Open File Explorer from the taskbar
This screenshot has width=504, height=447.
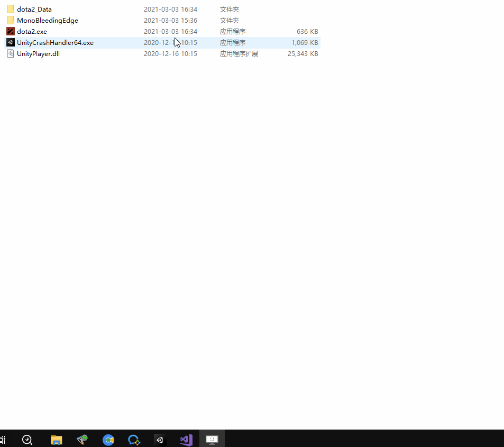pyautogui.click(x=56, y=440)
